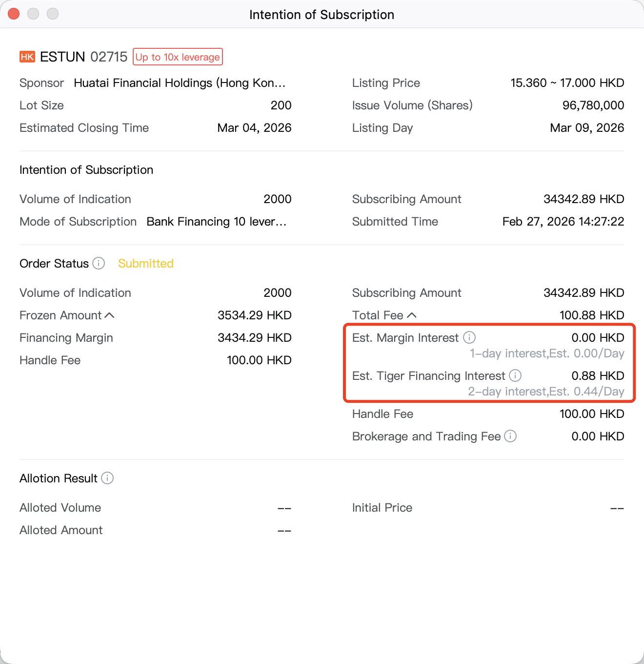Click the HK market badge icon

[x=27, y=57]
